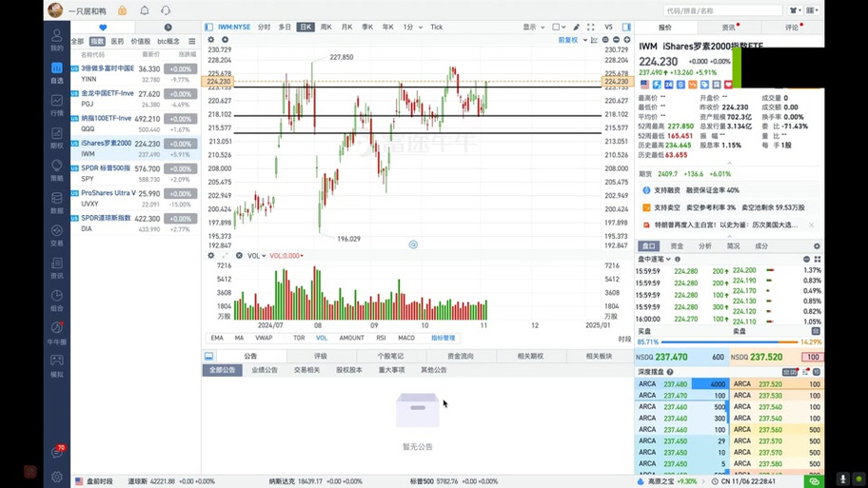Open messages icon with 70 badge
Image resolution: width=868 pixels, height=488 pixels.
(57, 452)
